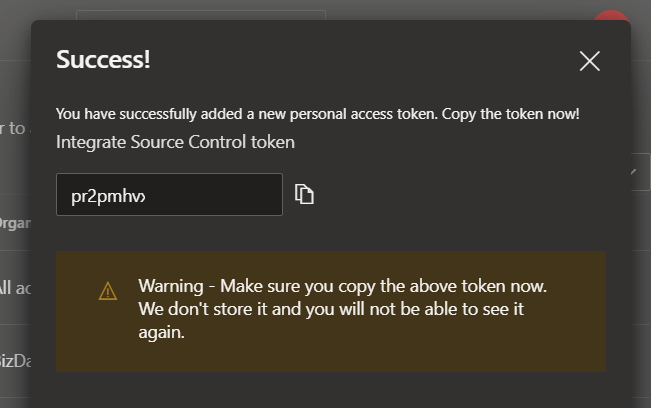Click the Success! dialog heading
651x408 pixels.
[103, 59]
